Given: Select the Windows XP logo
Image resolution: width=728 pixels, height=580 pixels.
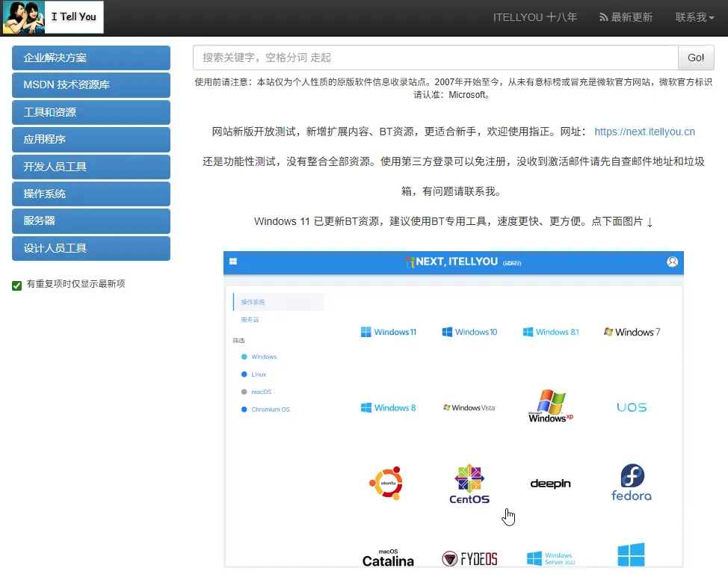Looking at the screenshot, I should tap(551, 407).
